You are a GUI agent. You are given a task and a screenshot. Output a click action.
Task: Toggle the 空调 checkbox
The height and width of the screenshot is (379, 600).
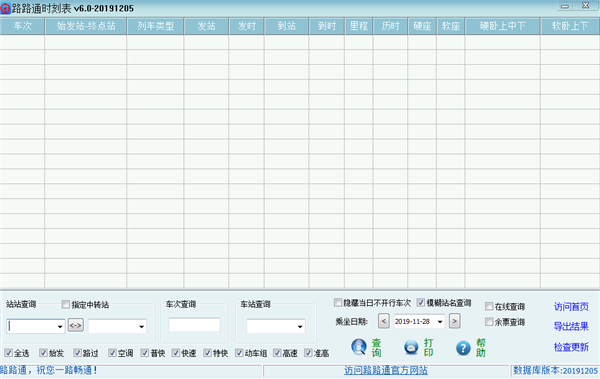pos(112,353)
